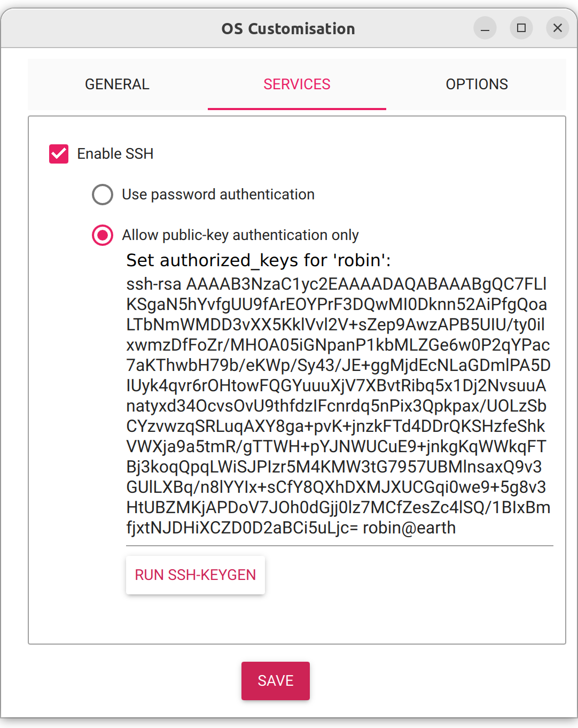Click the SAVE button
The height and width of the screenshot is (728, 578).
pyautogui.click(x=275, y=680)
